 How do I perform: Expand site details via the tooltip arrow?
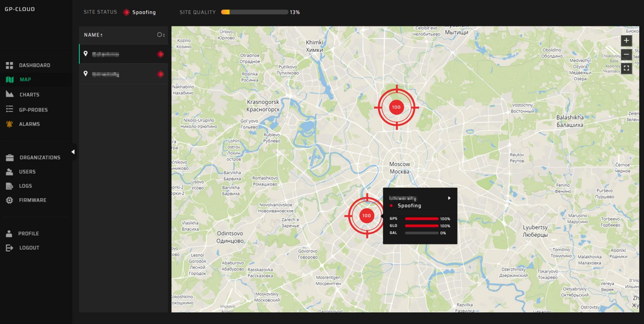click(449, 198)
